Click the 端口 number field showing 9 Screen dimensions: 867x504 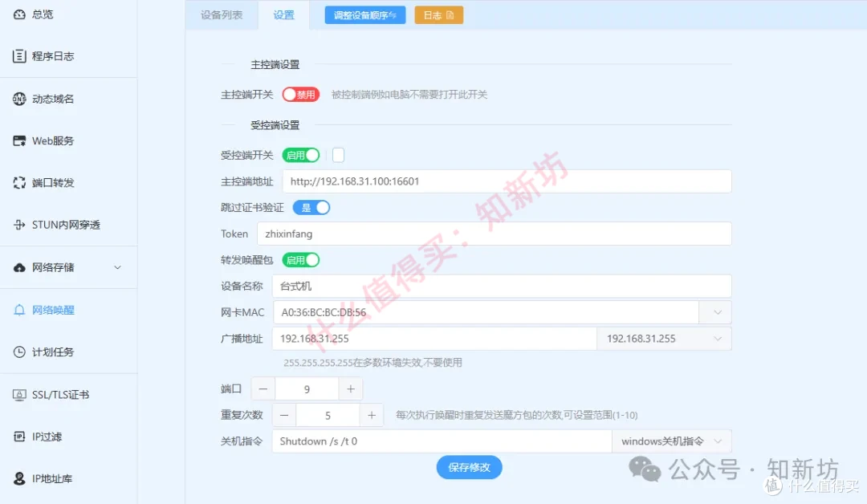pyautogui.click(x=307, y=389)
